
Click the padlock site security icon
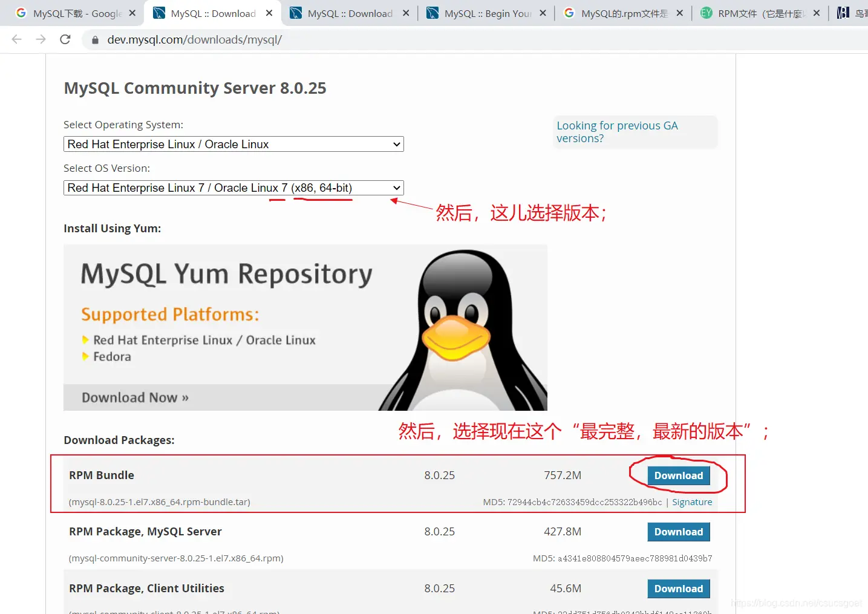coord(95,40)
